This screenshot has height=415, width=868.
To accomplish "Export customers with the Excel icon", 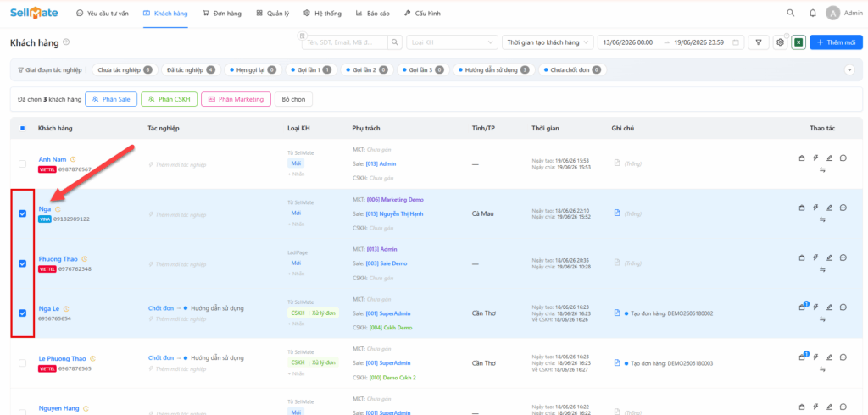I will [x=798, y=42].
